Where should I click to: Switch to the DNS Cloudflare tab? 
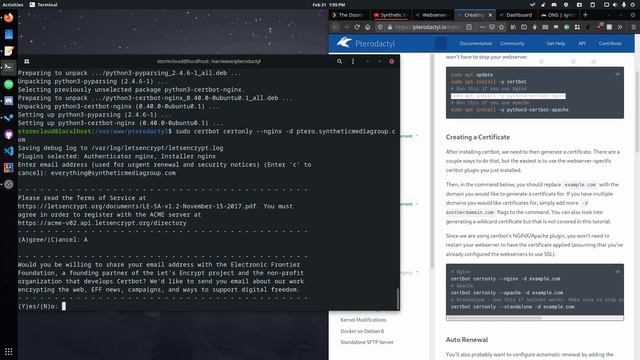coord(558,15)
